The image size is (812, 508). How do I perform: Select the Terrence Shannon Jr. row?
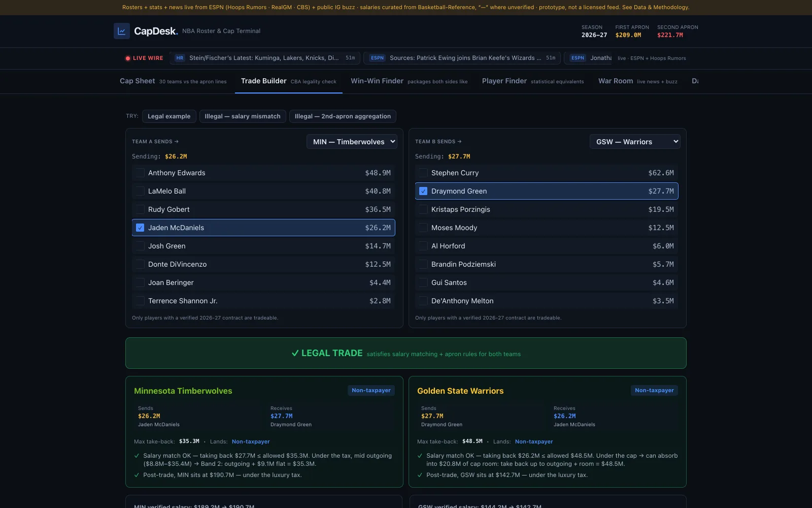pyautogui.click(x=263, y=301)
